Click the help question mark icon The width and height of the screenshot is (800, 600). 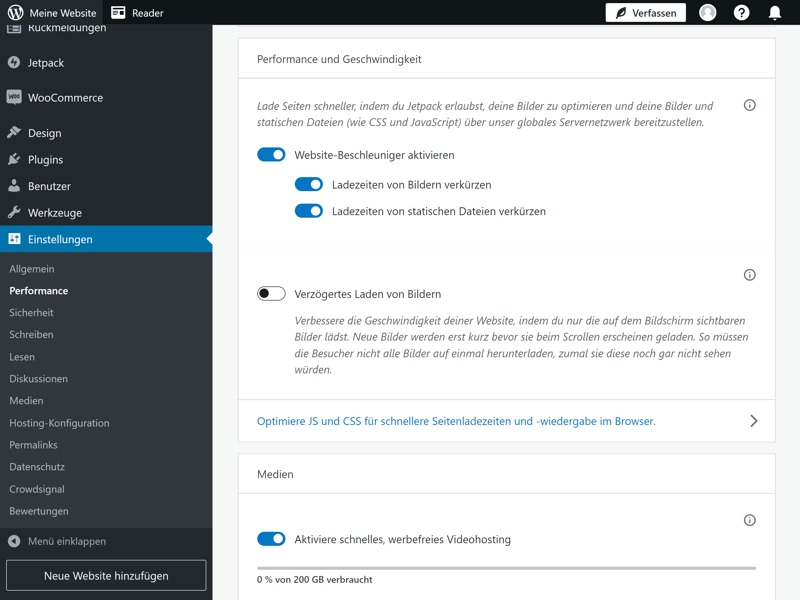tap(741, 13)
